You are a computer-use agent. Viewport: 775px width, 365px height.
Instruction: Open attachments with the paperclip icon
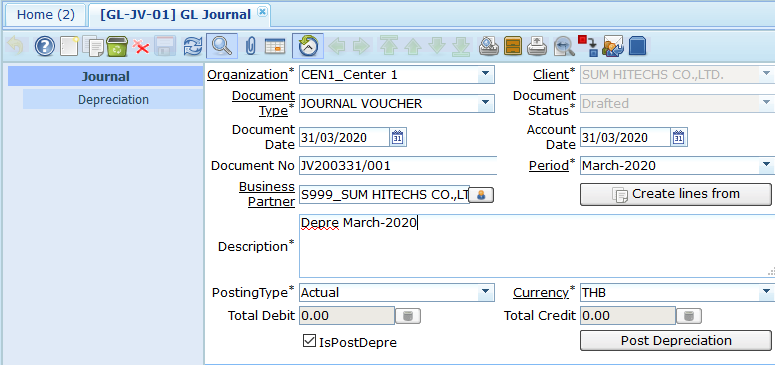click(251, 46)
